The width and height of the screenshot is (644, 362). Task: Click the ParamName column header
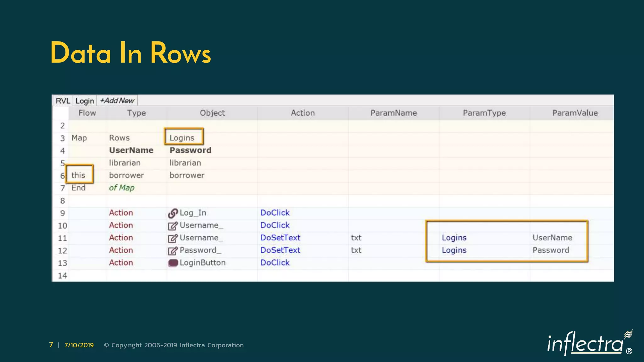[x=393, y=113]
